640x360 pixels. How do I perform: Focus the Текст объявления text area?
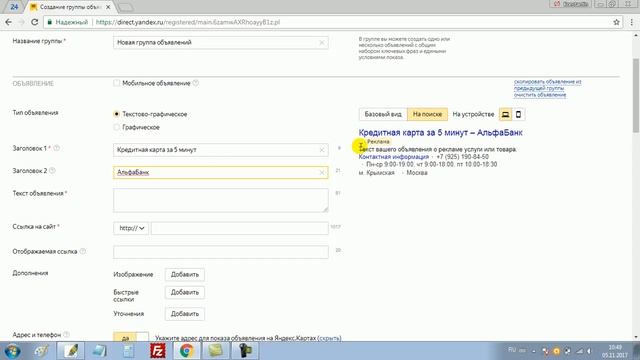tap(221, 200)
